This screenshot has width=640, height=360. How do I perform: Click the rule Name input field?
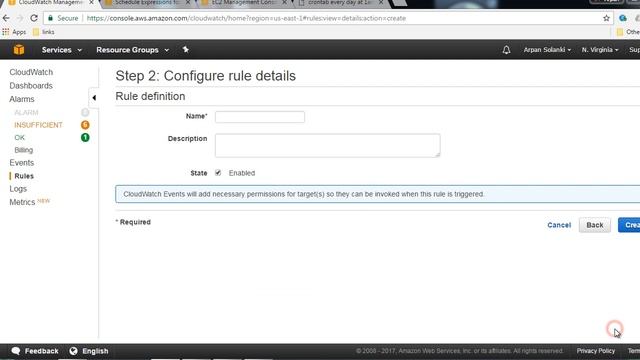[260, 117]
